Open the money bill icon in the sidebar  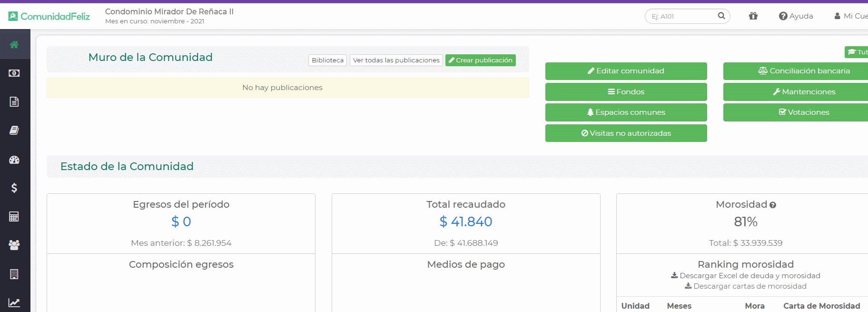pos(14,73)
